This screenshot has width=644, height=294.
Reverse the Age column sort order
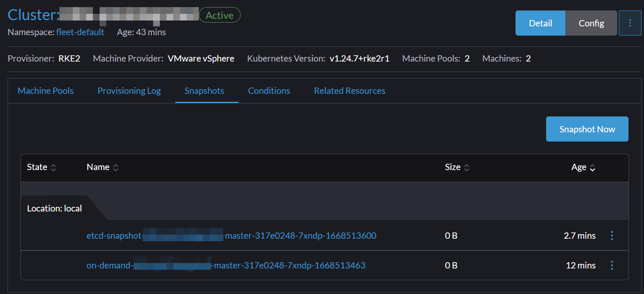(x=593, y=167)
